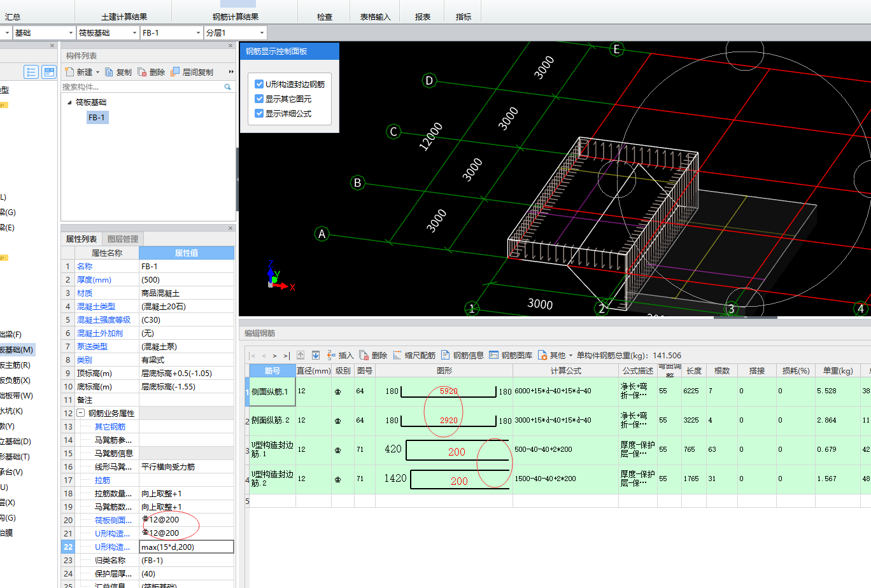
Task: Toggle 显示其它图元 checkbox
Action: [259, 99]
